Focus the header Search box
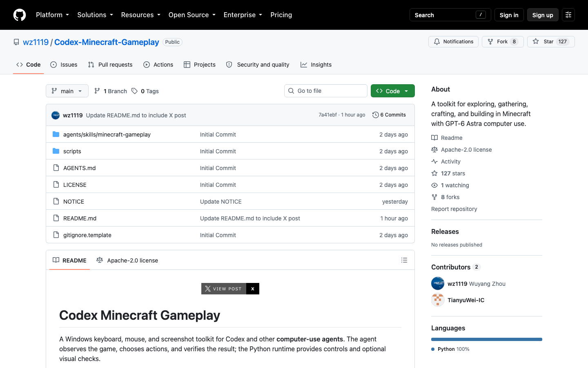 tap(450, 15)
